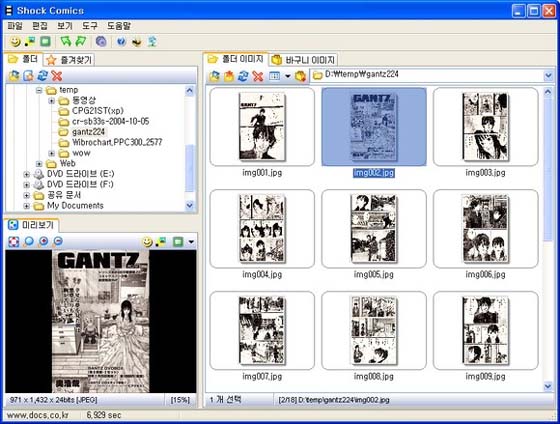Click the purple round globe icon in main toolbar
This screenshot has height=424, width=560.
(101, 41)
